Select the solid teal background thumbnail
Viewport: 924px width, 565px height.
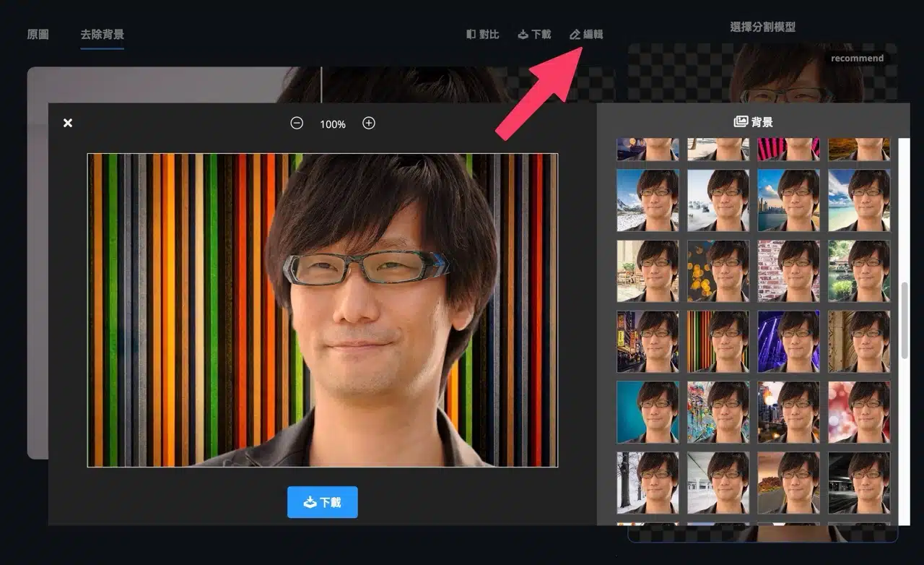pyautogui.click(x=648, y=412)
